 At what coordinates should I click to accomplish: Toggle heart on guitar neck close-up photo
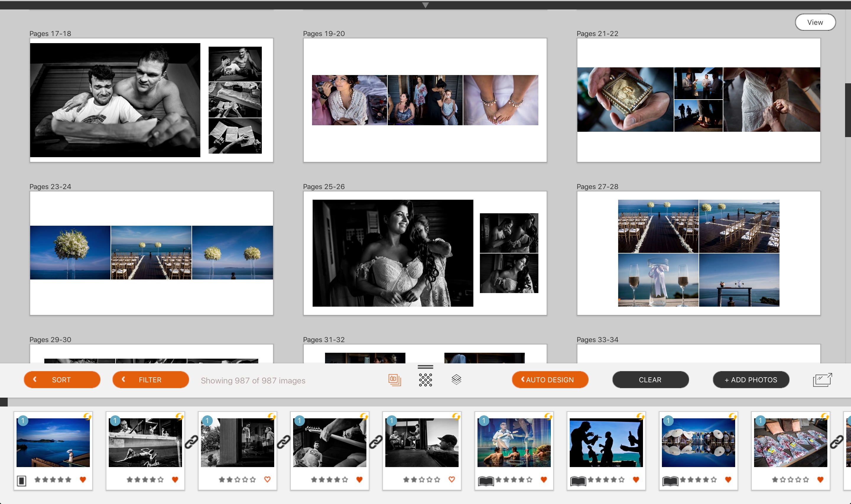[x=359, y=479]
